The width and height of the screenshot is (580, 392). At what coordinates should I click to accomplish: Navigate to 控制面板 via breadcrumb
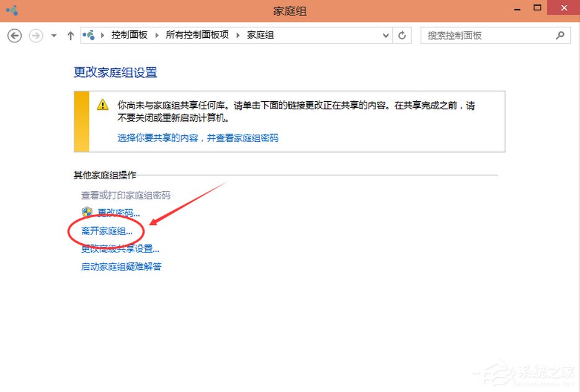pos(130,35)
